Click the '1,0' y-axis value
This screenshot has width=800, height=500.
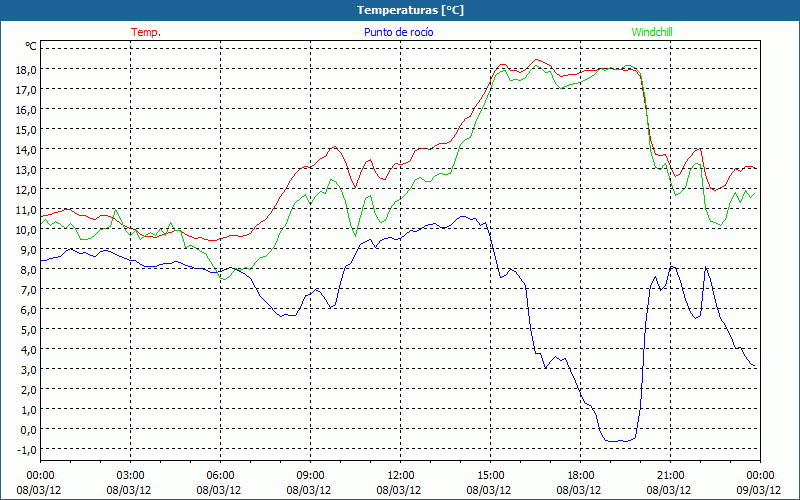point(28,410)
